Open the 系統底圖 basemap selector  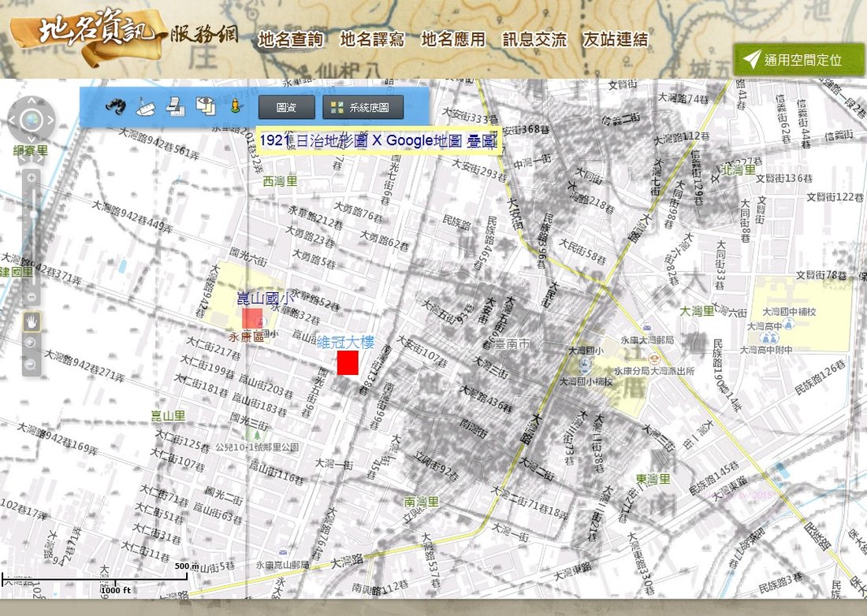(x=363, y=107)
